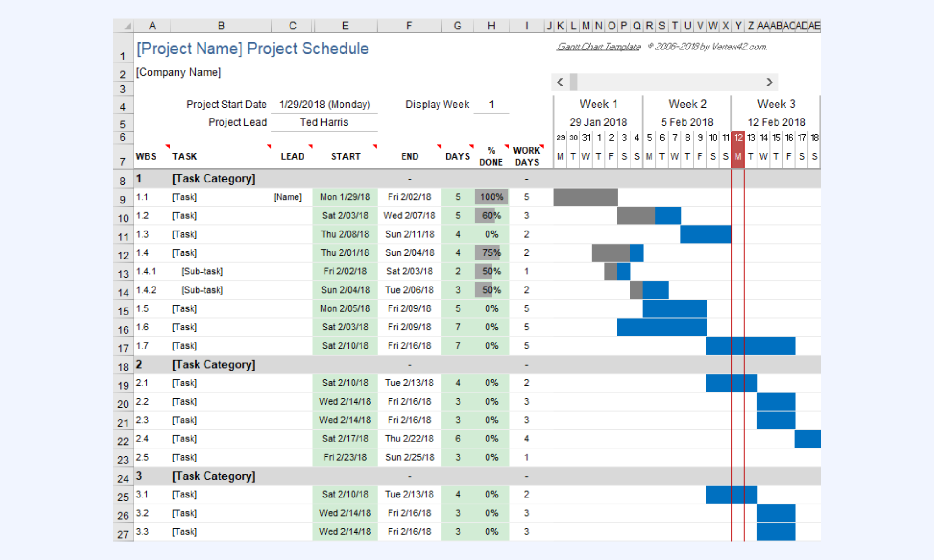Click the 29 Jan 2018 week date

[598, 122]
